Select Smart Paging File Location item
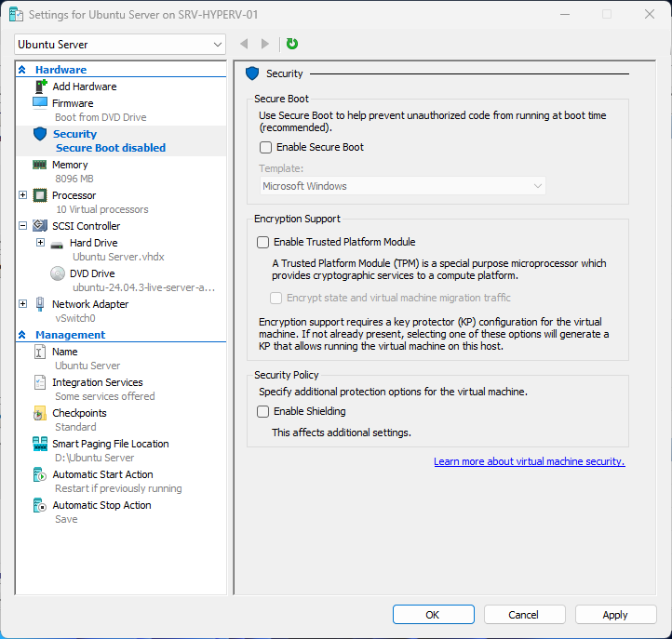Image resolution: width=672 pixels, height=639 pixels. pos(110,444)
